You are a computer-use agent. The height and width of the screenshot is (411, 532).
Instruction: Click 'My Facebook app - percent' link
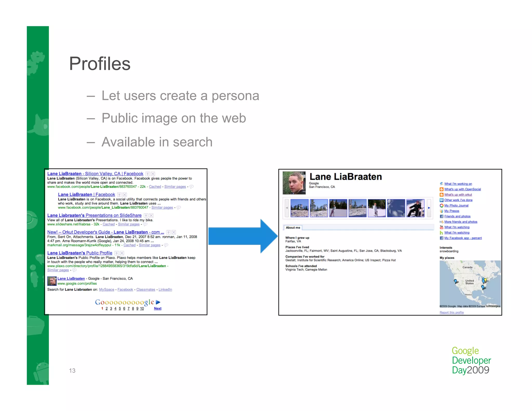pyautogui.click(x=463, y=238)
